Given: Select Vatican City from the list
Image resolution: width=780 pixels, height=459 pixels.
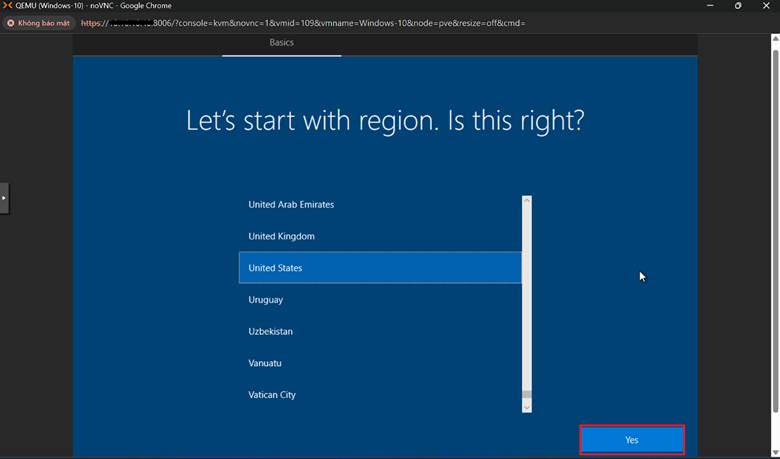Looking at the screenshot, I should [x=272, y=395].
